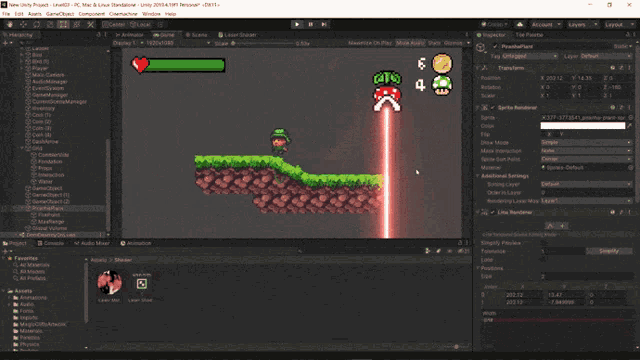Open the Cinemachine menu
The width and height of the screenshot is (640, 360).
[x=123, y=14]
